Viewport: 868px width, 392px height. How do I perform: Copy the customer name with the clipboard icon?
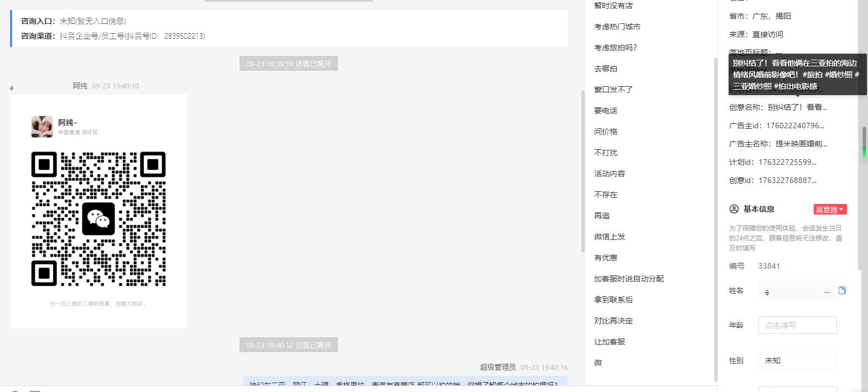tap(842, 290)
